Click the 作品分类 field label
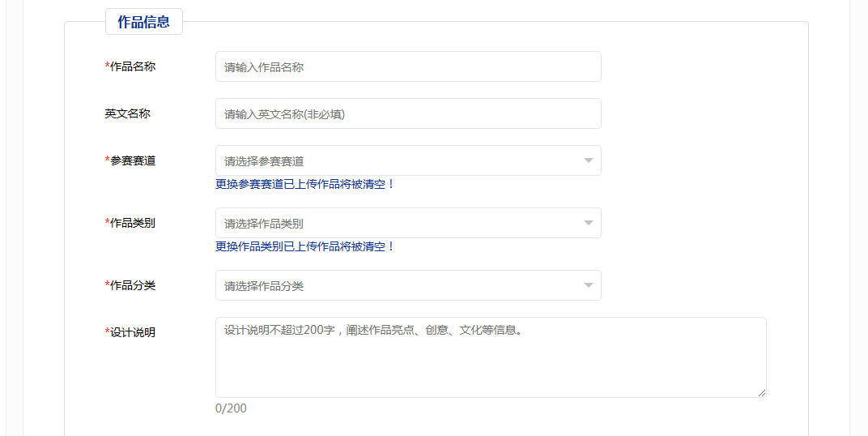This screenshot has width=868, height=436. click(x=132, y=285)
